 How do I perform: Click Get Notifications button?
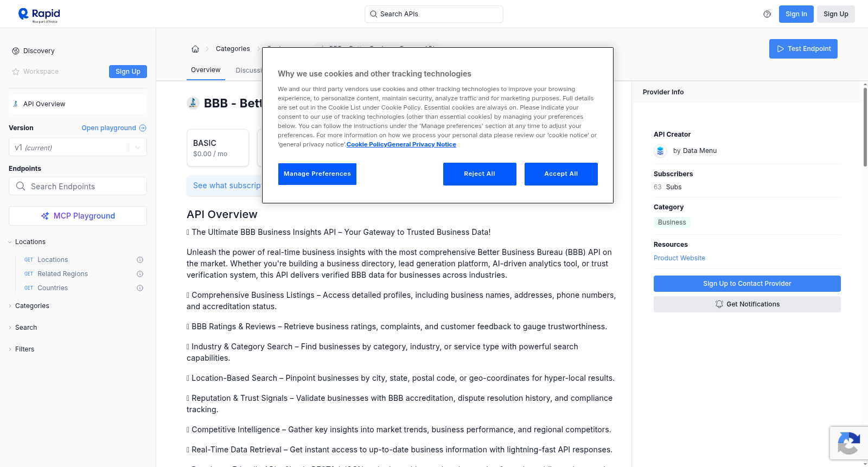(747, 304)
